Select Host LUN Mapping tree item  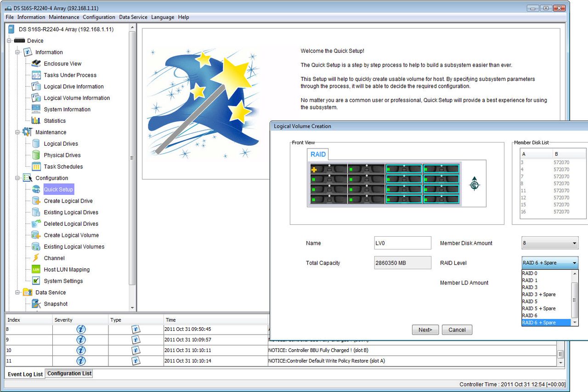(67, 270)
